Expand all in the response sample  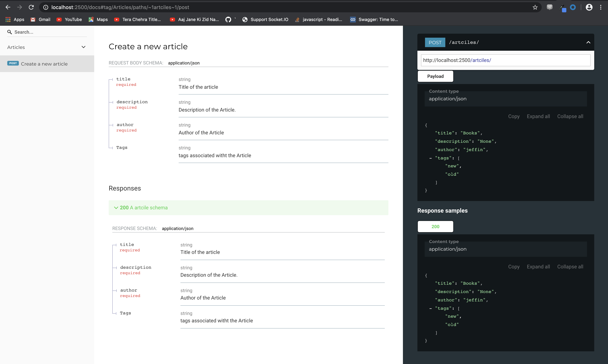click(538, 267)
